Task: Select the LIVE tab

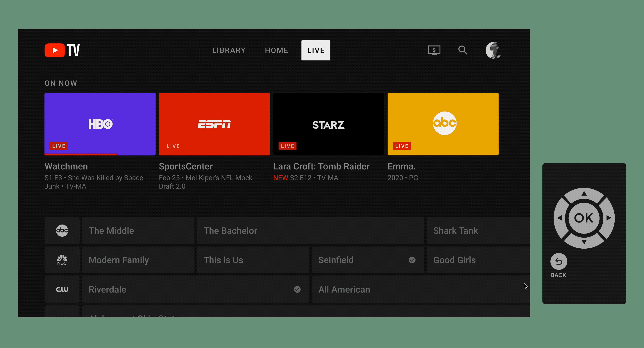Action: pos(316,50)
